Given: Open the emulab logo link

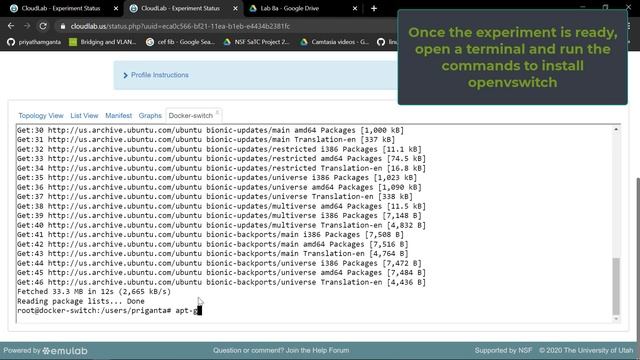Looking at the screenshot, I should [65, 351].
